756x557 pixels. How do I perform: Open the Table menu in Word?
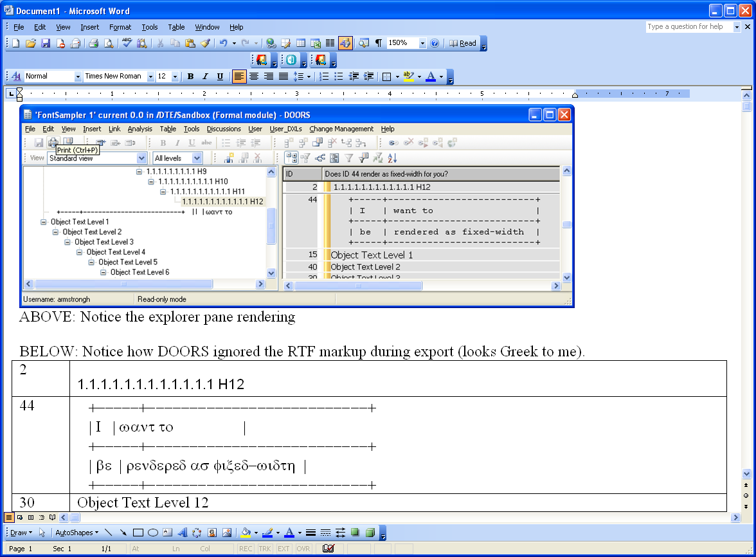176,27
